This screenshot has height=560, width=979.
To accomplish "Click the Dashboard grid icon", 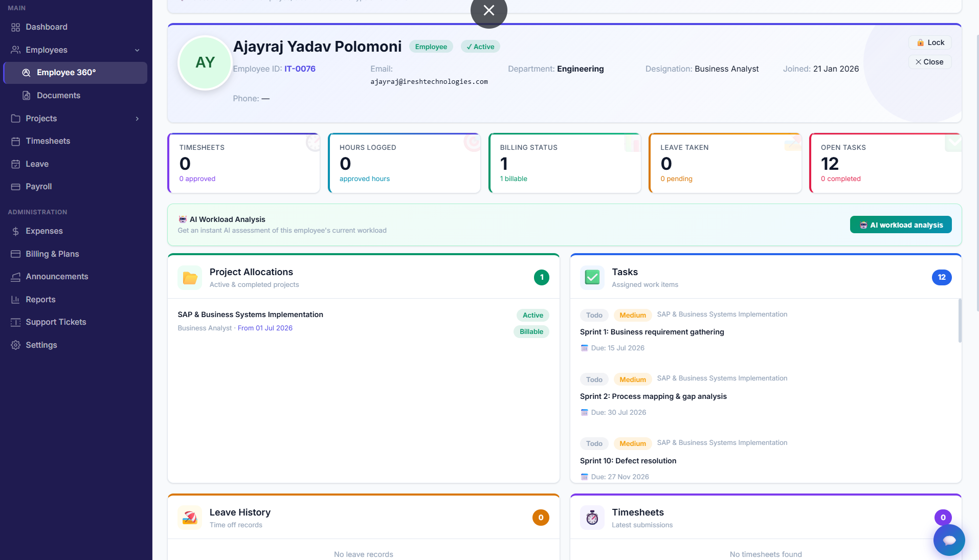I will coord(15,27).
